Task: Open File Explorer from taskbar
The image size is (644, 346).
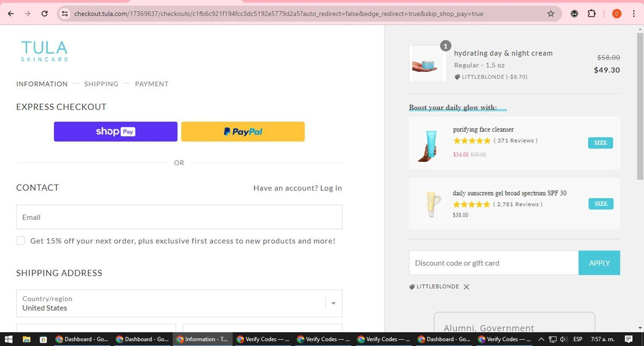Action: click(26, 339)
